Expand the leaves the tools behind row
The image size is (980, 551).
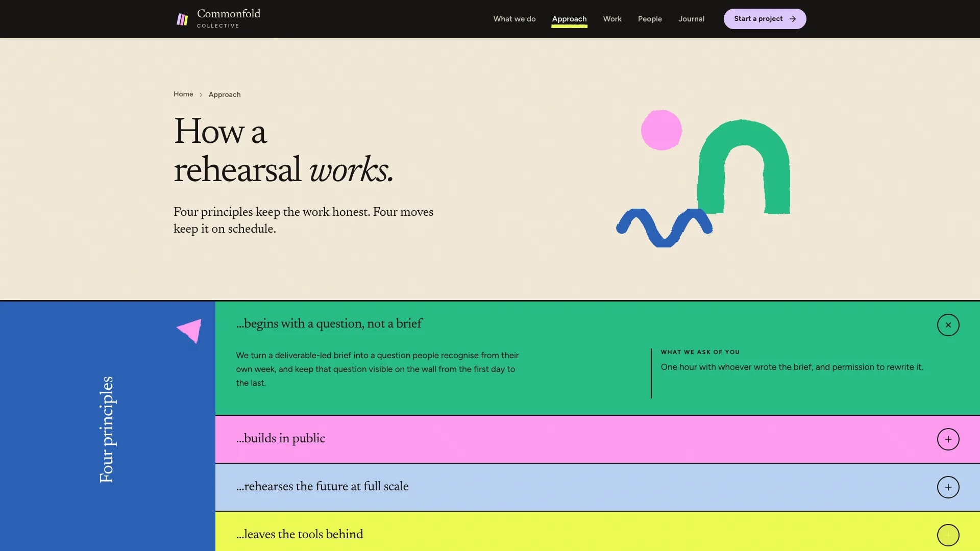pos(948,535)
